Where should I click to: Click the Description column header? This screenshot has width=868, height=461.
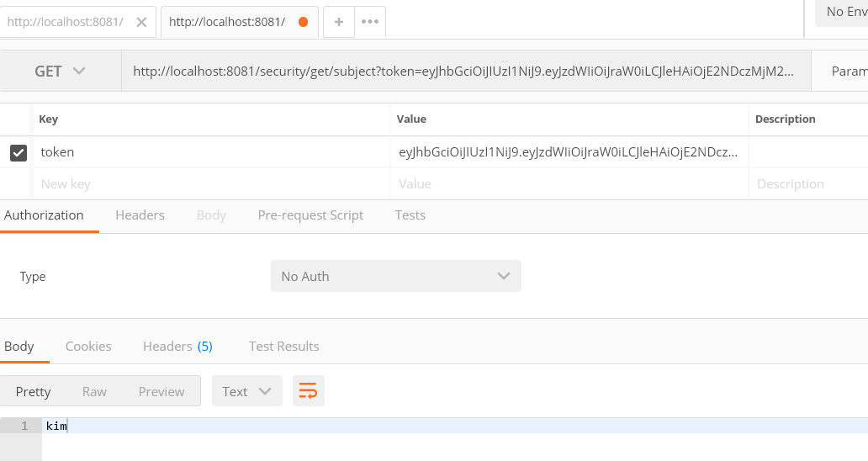coord(785,119)
